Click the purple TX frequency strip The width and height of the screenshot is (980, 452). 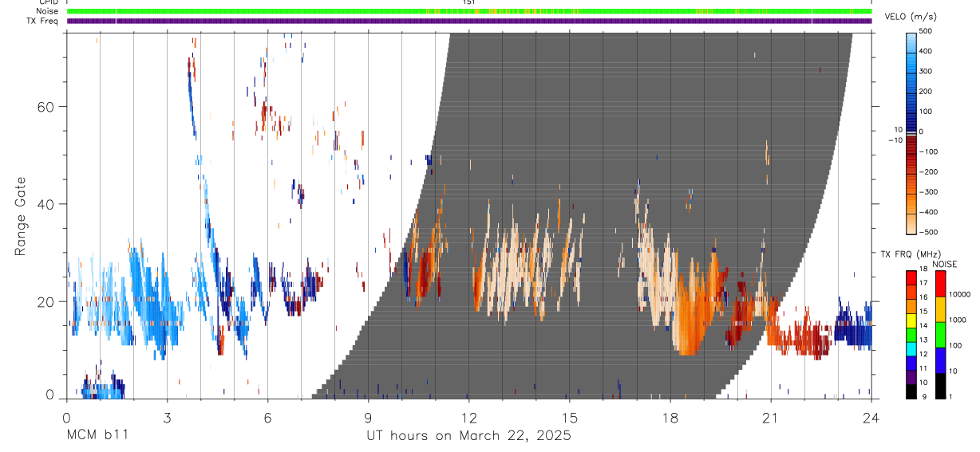click(x=469, y=21)
